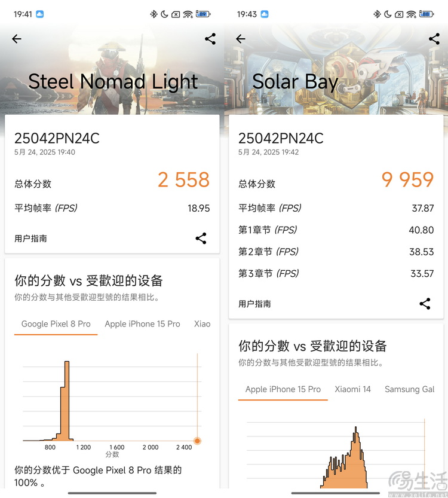Switch to Xiaomi 14 comparison tab
Screen dimensions: 448x498
pos(353,389)
